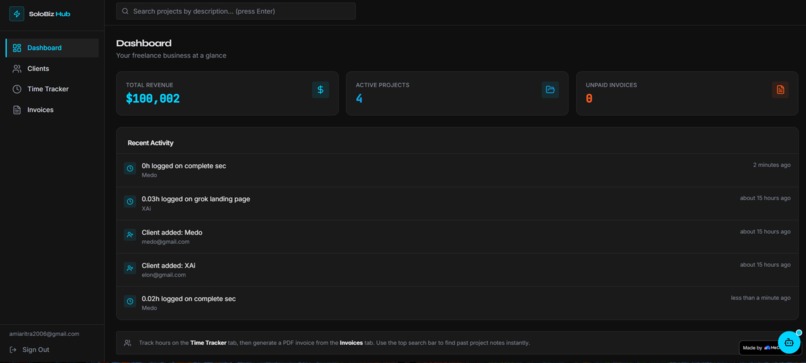The width and height of the screenshot is (806, 363).
Task: Click the SoloBiz Hub lightning logo icon
Action: click(16, 14)
